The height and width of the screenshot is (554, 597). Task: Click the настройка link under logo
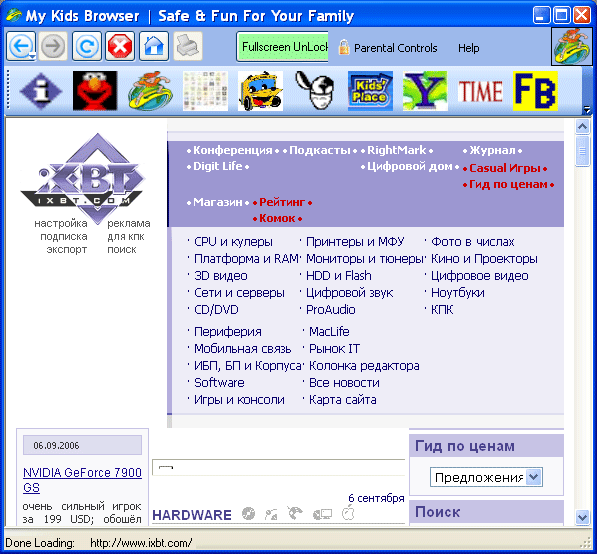coord(61,223)
